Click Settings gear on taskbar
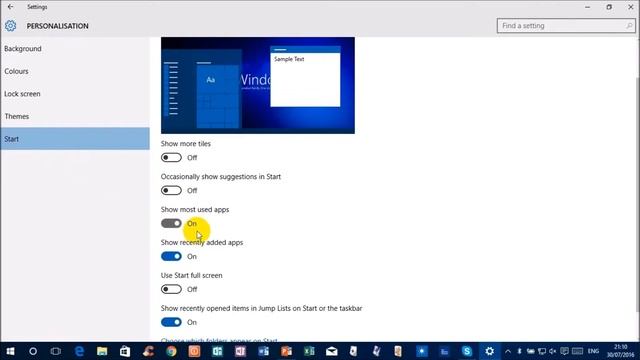Viewport: 640px width, 360px height. pos(489,351)
